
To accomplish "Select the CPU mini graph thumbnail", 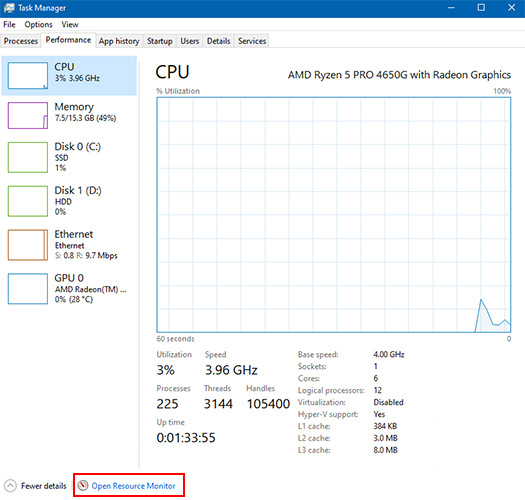I will (28, 75).
